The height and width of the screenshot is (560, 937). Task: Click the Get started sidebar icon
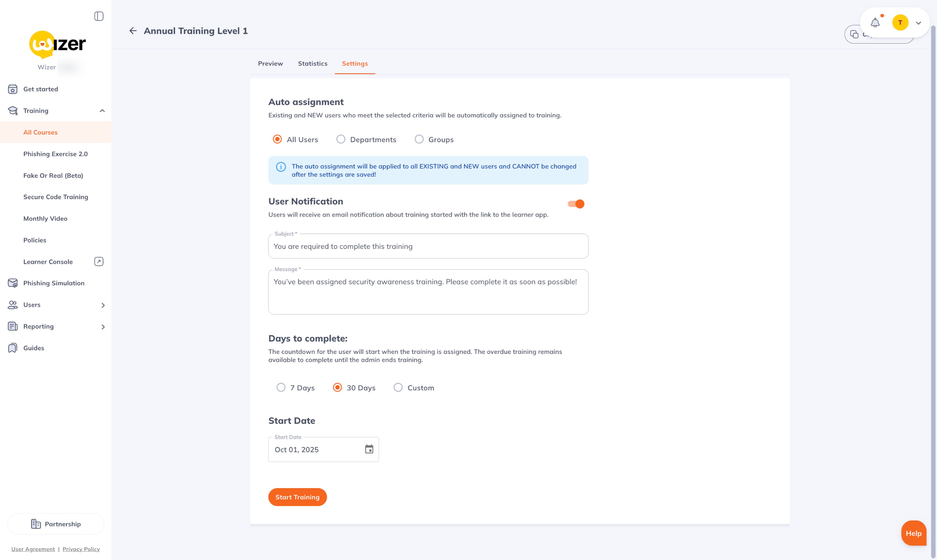[13, 89]
